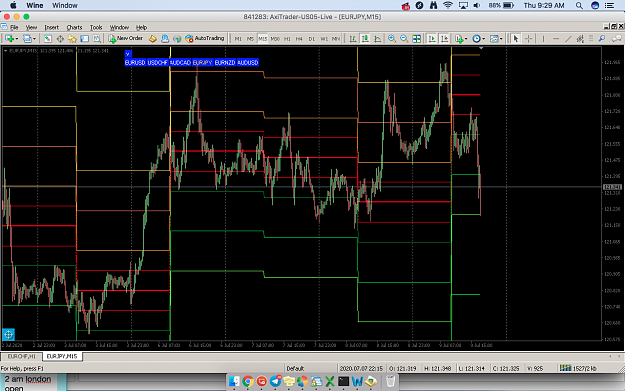Switch to candlestick chart display
This screenshot has height=391, width=625.
[x=365, y=39]
